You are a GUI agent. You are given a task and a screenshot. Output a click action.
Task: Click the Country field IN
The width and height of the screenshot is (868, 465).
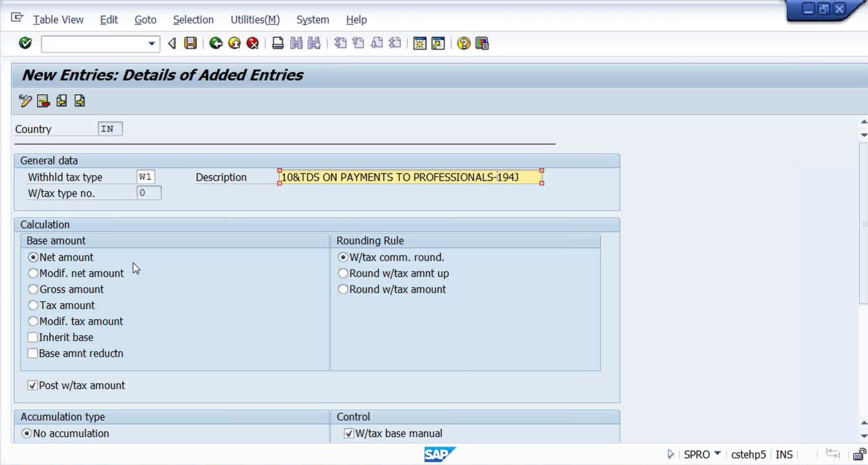110,129
